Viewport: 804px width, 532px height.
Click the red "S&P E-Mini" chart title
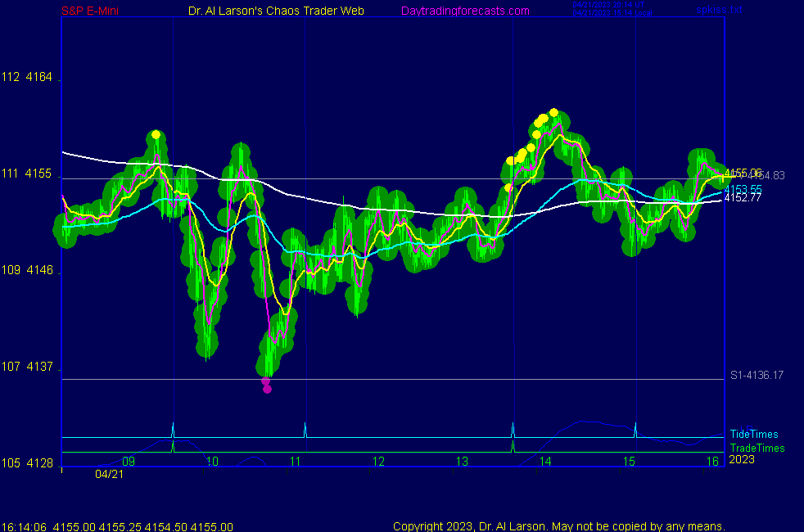tap(90, 11)
